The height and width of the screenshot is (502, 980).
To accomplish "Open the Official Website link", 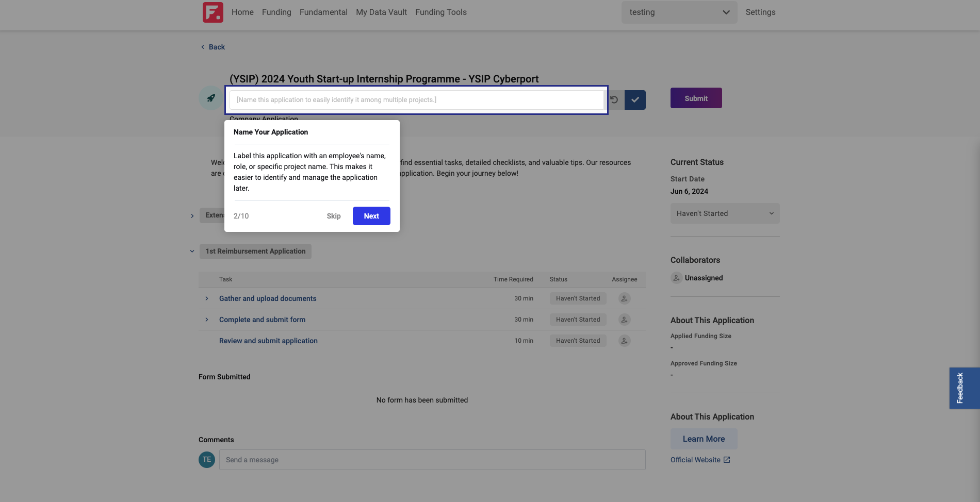I will [x=695, y=460].
